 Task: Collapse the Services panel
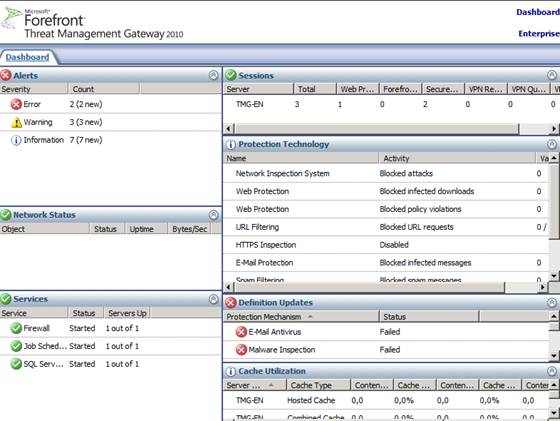point(213,299)
